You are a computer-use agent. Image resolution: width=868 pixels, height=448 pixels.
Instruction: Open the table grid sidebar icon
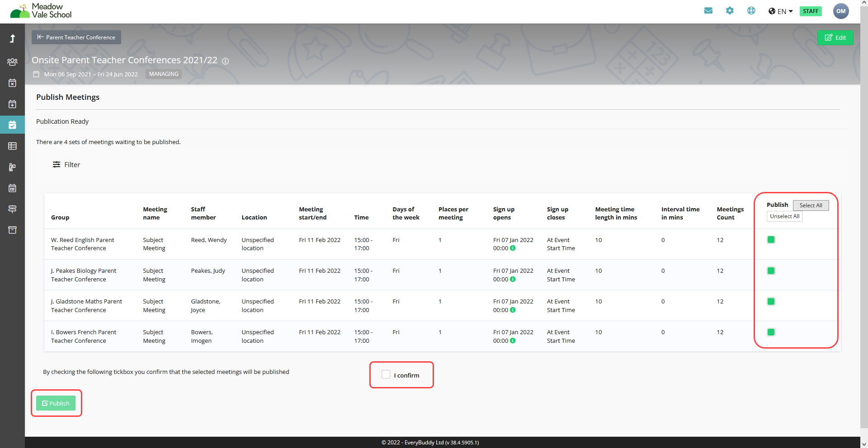(12, 146)
